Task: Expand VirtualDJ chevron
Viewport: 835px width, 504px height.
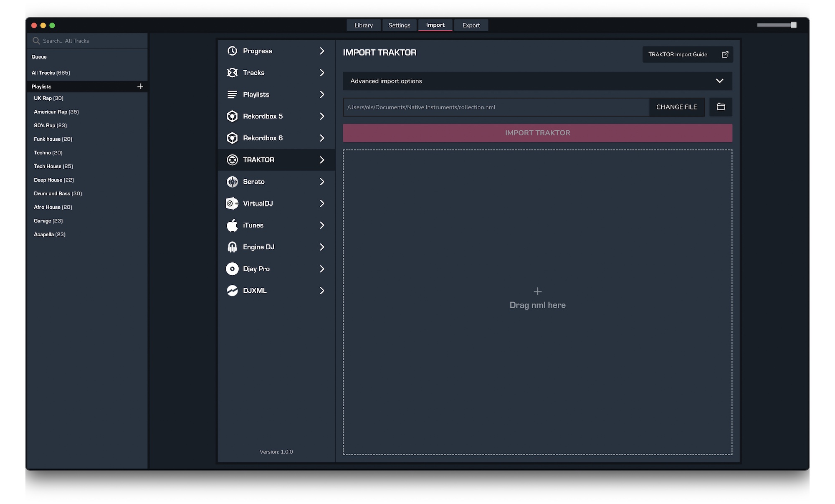Action: 322,203
